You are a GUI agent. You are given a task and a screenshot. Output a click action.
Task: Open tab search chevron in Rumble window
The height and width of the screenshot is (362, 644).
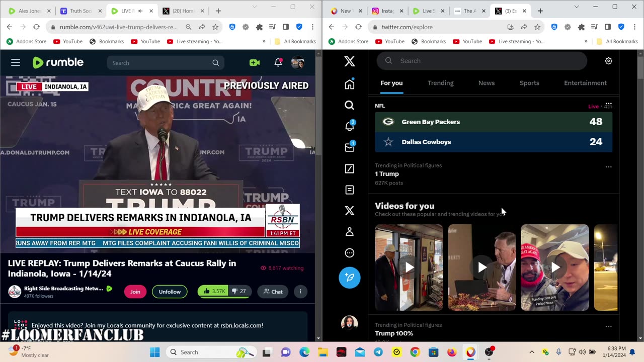click(255, 7)
